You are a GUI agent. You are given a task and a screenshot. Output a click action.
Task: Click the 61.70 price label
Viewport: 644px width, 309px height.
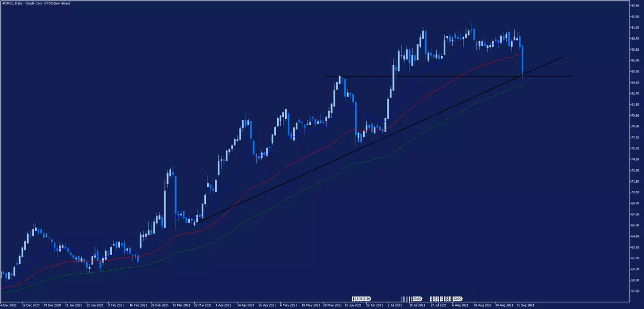click(x=635, y=258)
